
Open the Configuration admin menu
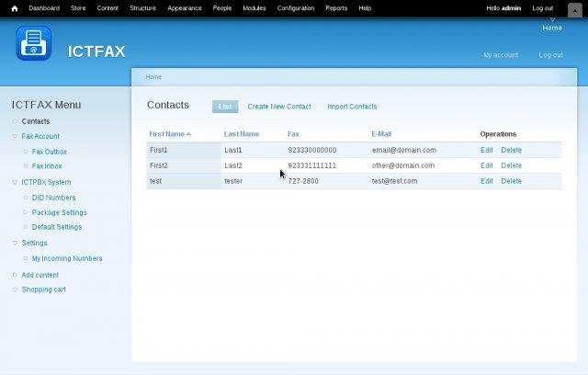pyautogui.click(x=296, y=8)
